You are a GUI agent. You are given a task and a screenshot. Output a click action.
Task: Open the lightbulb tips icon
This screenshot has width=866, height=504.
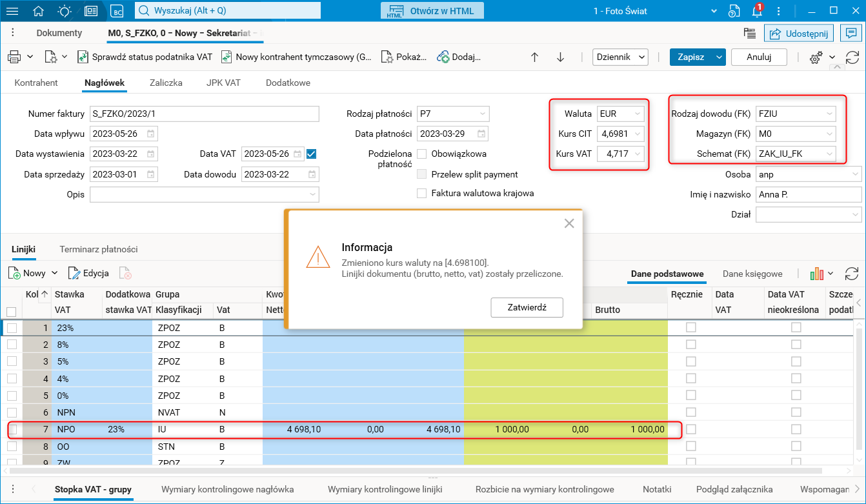[x=65, y=11]
